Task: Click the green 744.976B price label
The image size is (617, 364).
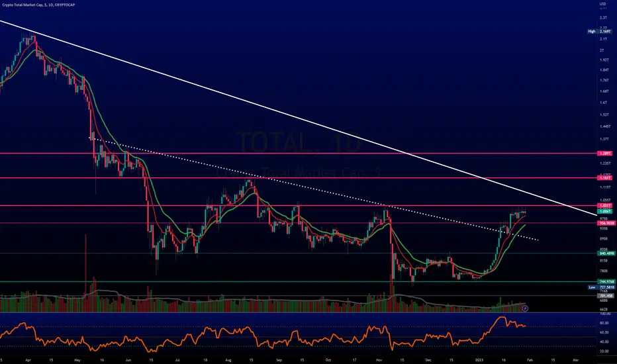Action: click(x=606, y=282)
